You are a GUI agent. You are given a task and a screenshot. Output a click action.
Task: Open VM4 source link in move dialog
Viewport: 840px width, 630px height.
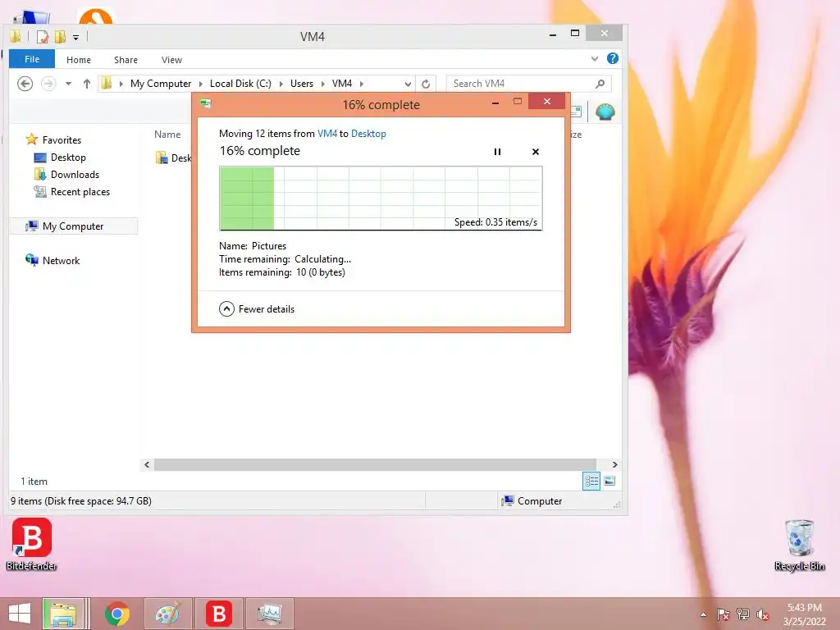pos(326,134)
